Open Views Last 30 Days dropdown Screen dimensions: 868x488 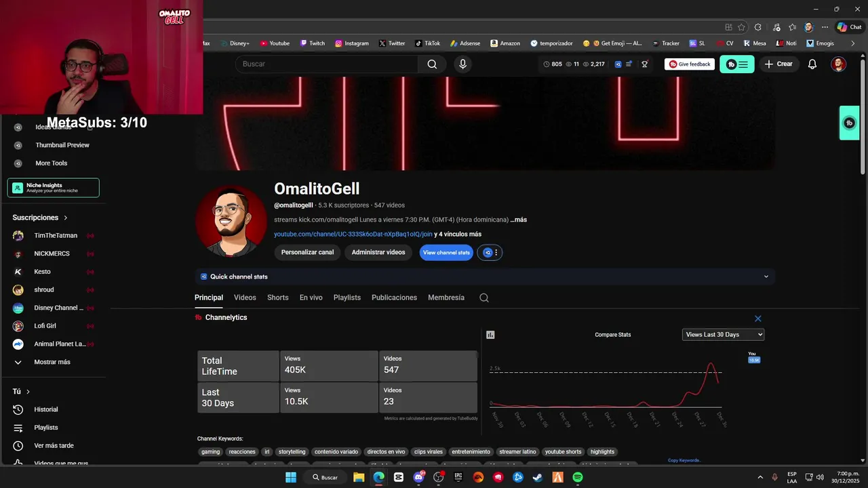723,335
